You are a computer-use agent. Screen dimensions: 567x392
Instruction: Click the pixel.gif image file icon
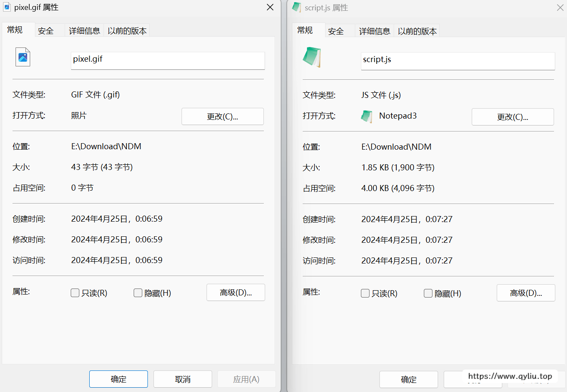pos(23,57)
